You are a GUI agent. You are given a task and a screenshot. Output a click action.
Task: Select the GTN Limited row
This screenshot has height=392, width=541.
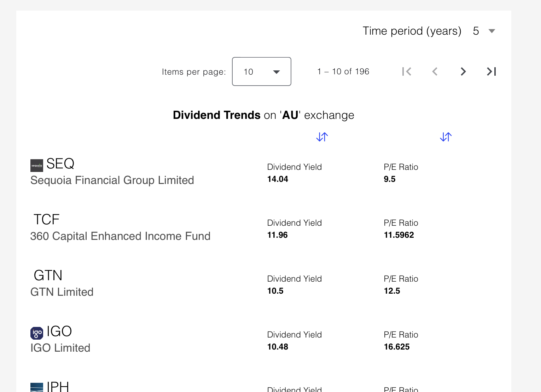point(62,292)
